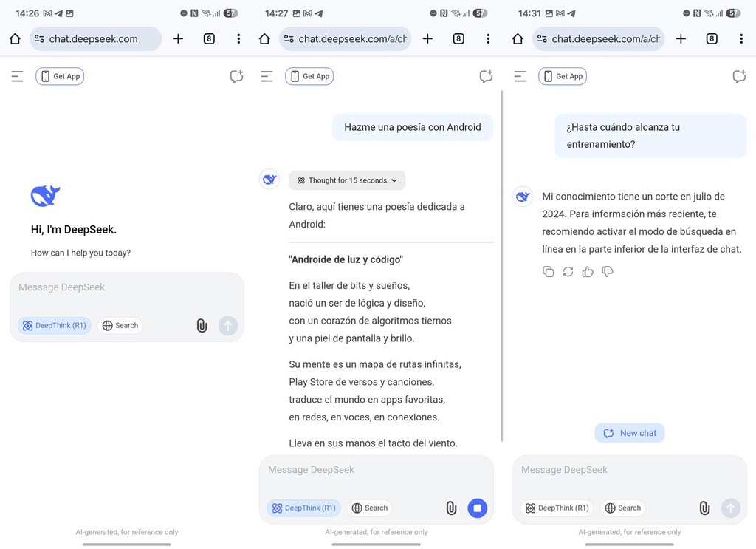Viewport: 756px width, 549px height.
Task: Tap battery indicator in left status bar
Action: [x=231, y=13]
